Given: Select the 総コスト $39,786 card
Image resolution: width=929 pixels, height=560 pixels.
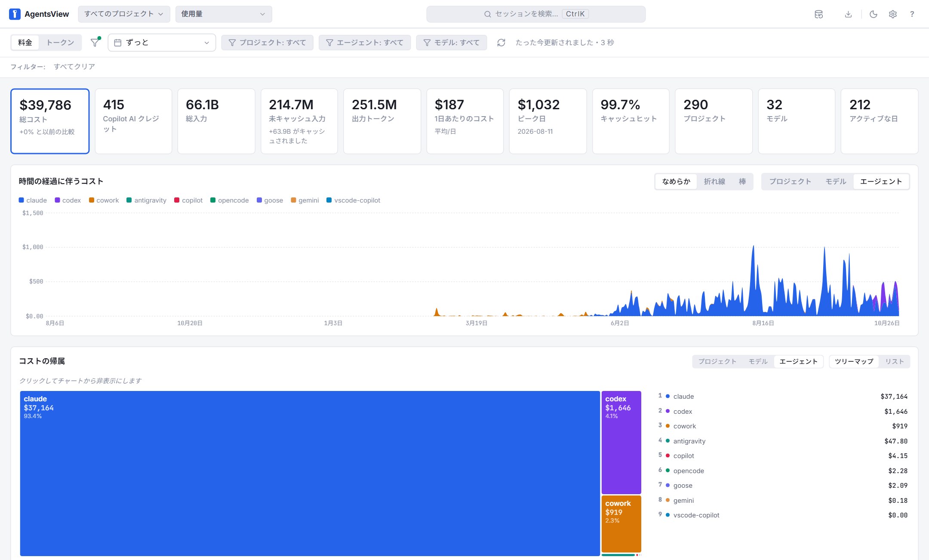Looking at the screenshot, I should [x=50, y=121].
